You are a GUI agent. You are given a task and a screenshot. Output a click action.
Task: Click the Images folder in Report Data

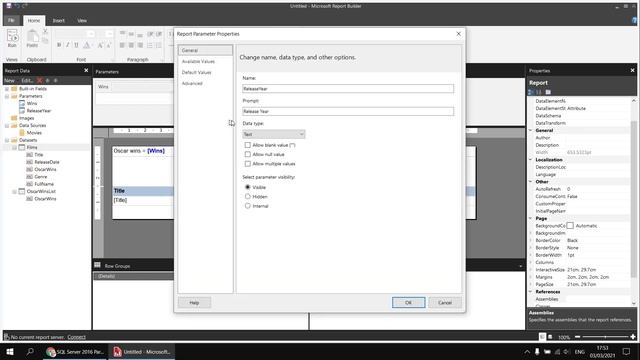tap(27, 118)
